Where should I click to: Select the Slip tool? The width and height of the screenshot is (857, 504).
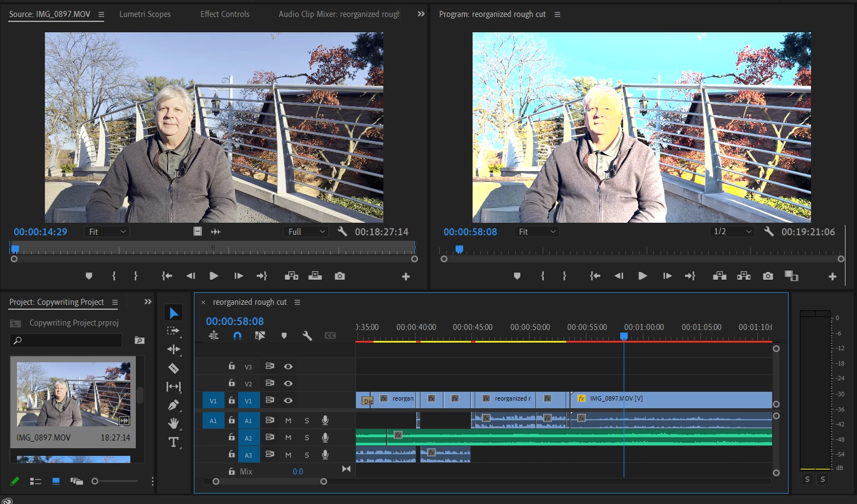pos(174,387)
